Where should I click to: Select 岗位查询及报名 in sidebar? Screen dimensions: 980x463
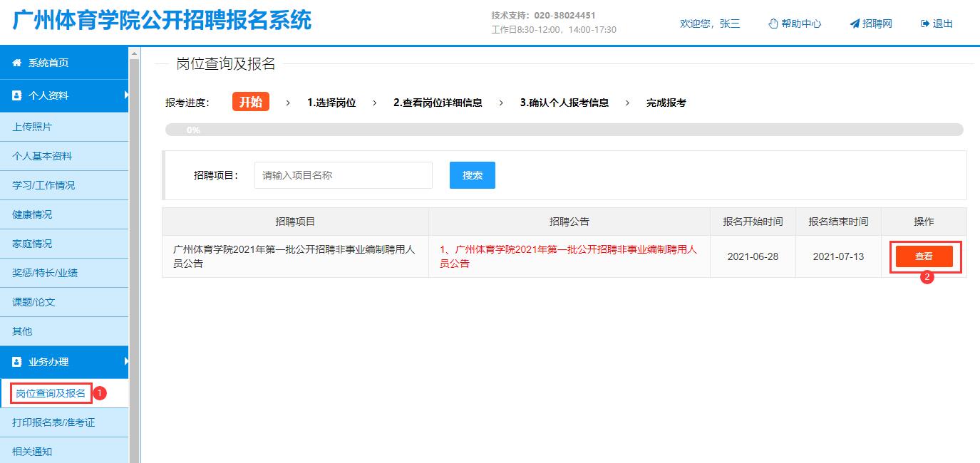[x=51, y=393]
